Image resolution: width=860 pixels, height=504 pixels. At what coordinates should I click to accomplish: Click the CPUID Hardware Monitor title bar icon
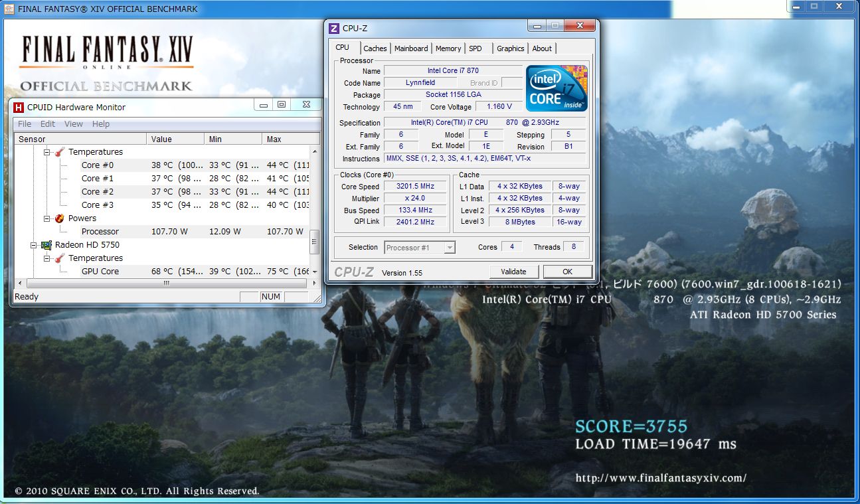click(19, 107)
